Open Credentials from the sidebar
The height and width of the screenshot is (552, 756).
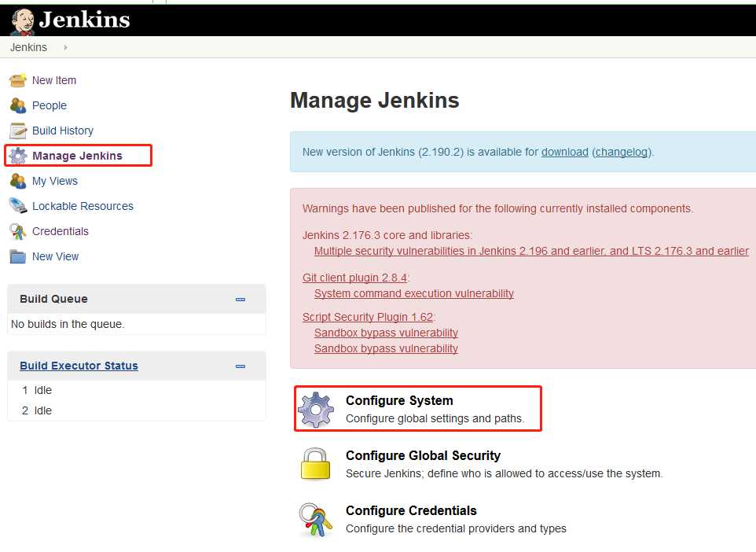[x=61, y=231]
